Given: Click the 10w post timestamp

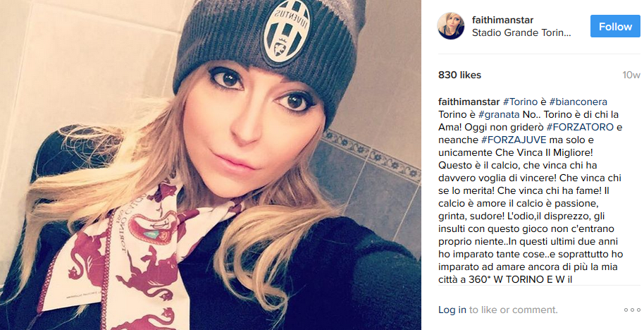Looking at the screenshot, I should 631,75.
